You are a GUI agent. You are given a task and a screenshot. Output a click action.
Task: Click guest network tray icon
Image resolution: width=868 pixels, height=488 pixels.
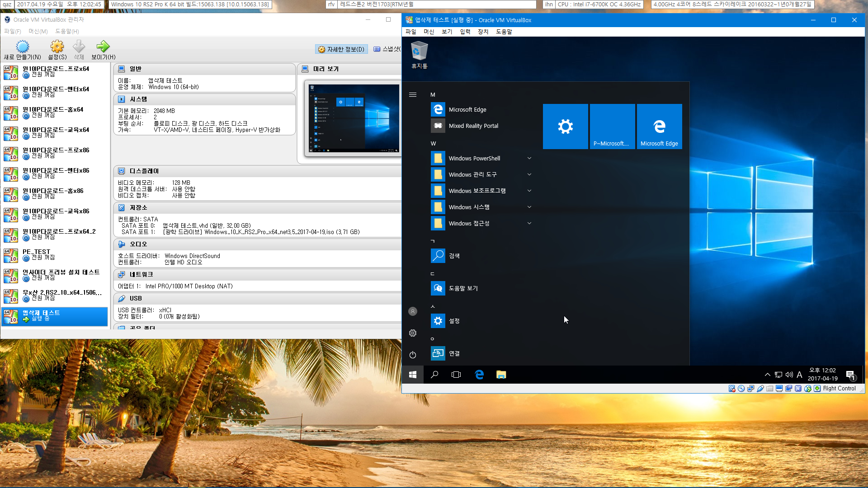tap(778, 375)
